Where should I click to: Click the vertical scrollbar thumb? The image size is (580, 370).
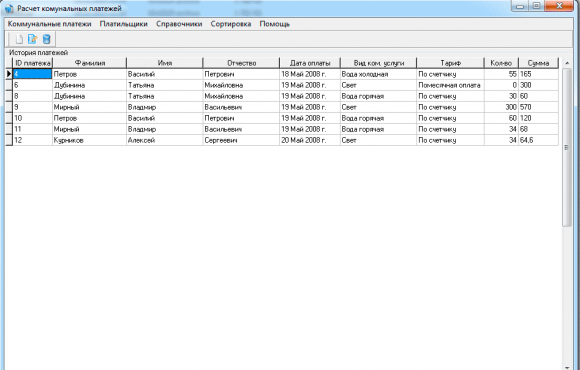[x=567, y=147]
